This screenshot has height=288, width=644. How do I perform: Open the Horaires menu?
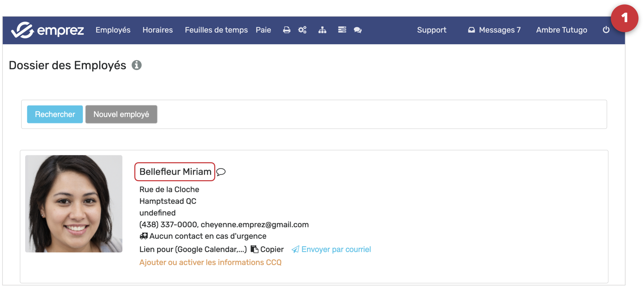[x=157, y=30]
